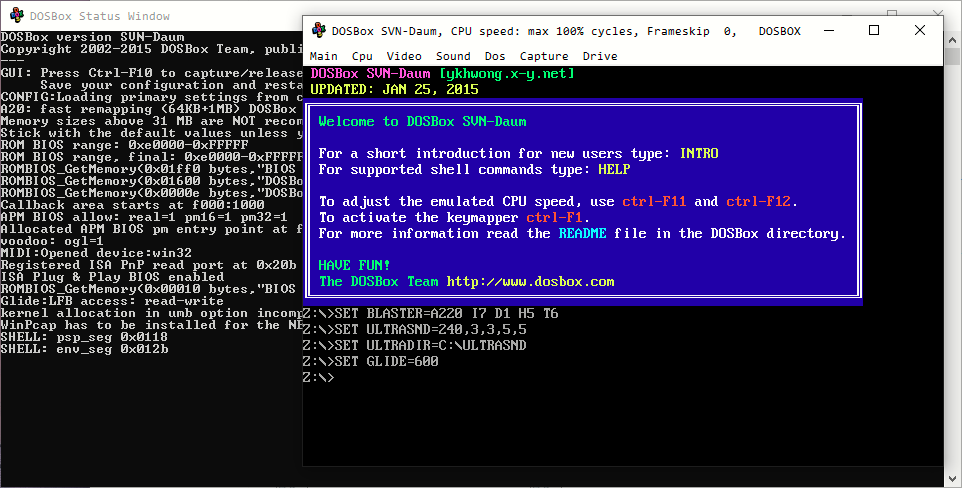Click 'The DOSBox Team' text
The height and width of the screenshot is (488, 962).
379,282
